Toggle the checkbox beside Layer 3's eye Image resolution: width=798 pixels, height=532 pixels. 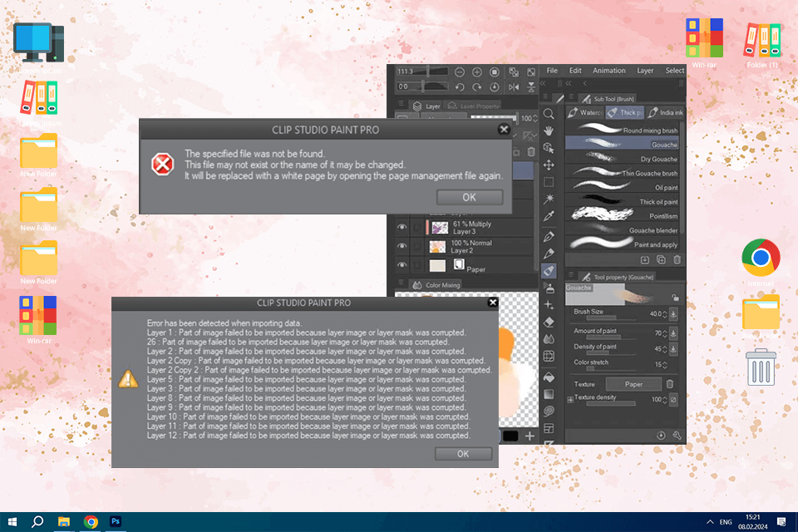click(417, 228)
